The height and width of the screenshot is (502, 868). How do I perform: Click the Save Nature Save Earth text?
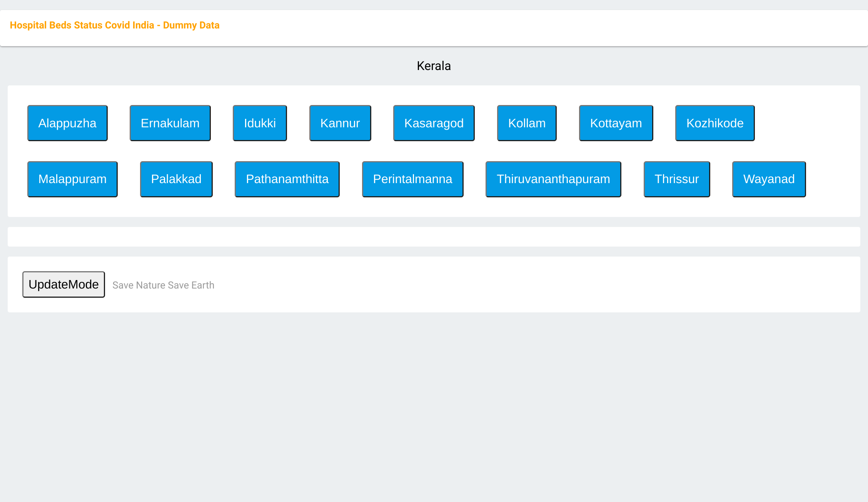tap(163, 285)
